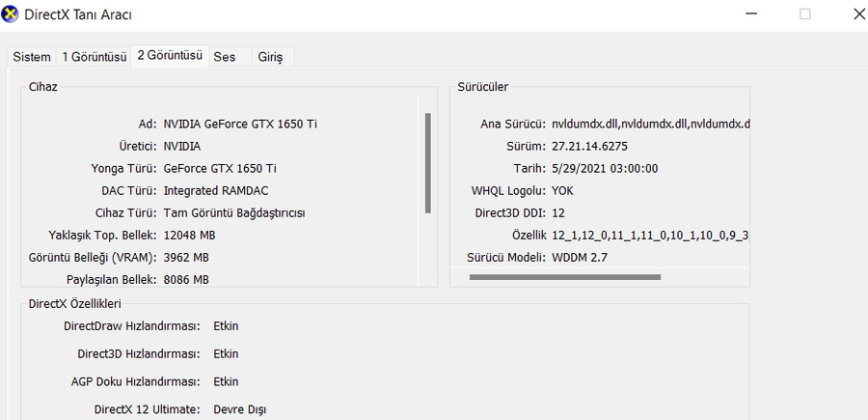The width and height of the screenshot is (868, 420).
Task: Click Direct3D Hızlandırması status Etkin
Action: coord(226,353)
